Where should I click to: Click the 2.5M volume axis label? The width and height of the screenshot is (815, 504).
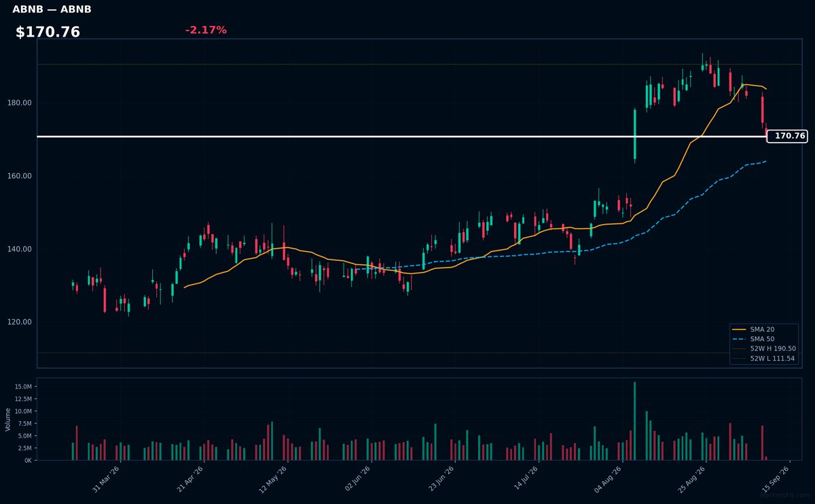click(24, 448)
